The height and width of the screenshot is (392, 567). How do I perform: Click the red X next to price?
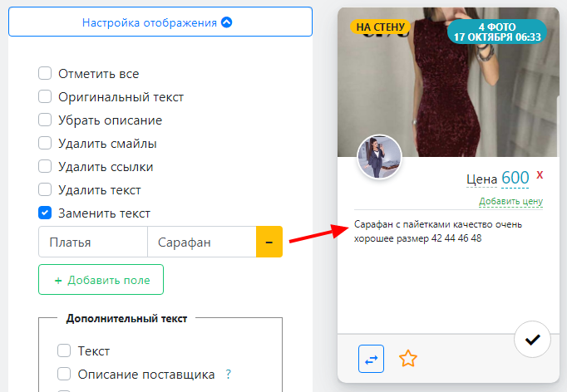coord(540,175)
